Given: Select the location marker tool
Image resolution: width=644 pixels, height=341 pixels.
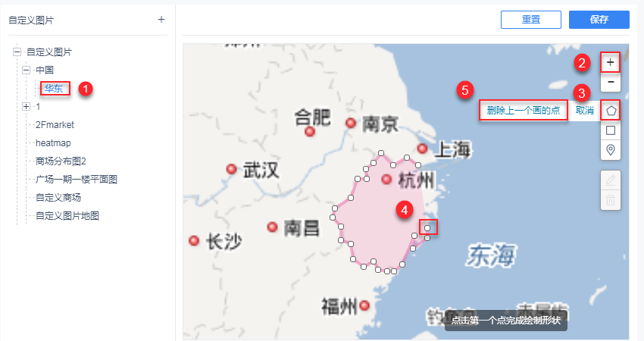Looking at the screenshot, I should point(611,149).
